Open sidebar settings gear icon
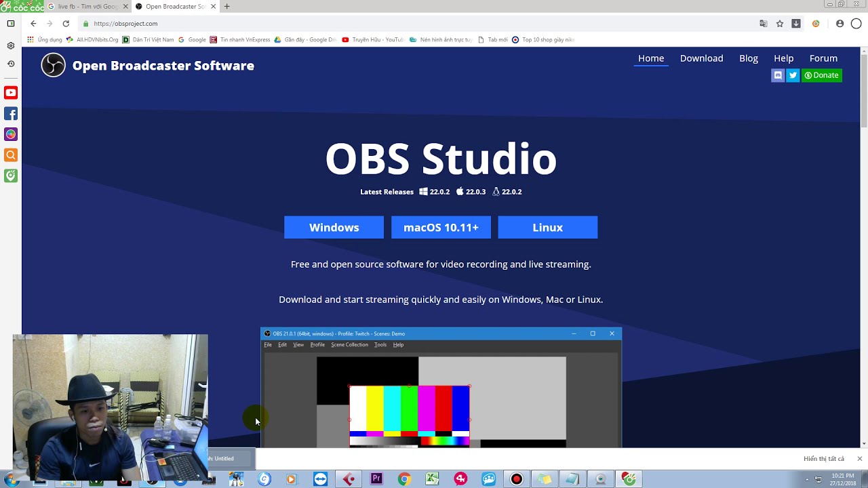Screen dimensions: 868x488 (11, 46)
